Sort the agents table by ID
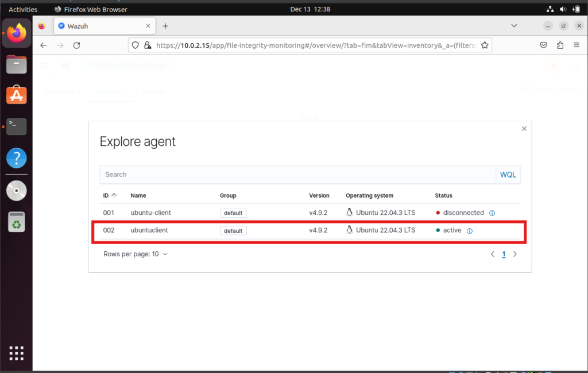 click(110, 195)
